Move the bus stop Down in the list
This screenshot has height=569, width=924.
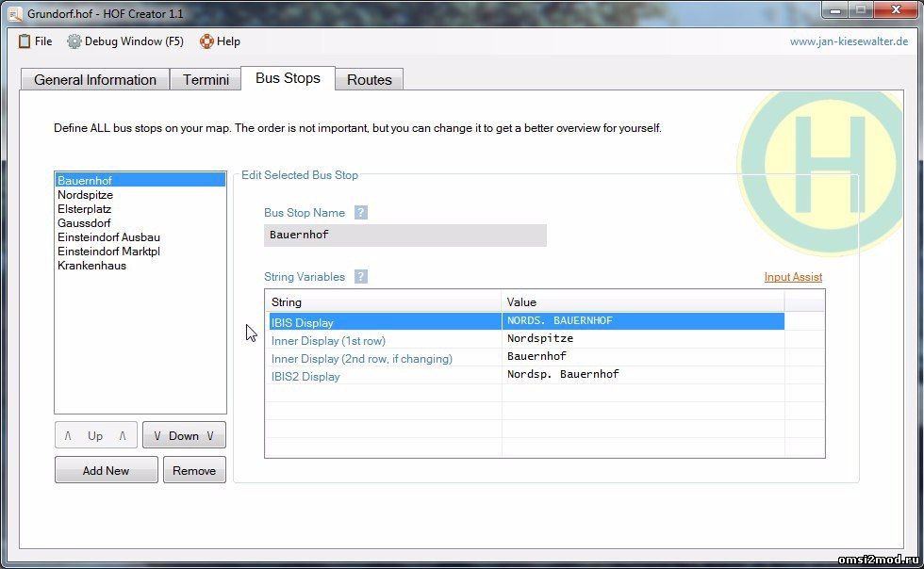click(x=184, y=436)
